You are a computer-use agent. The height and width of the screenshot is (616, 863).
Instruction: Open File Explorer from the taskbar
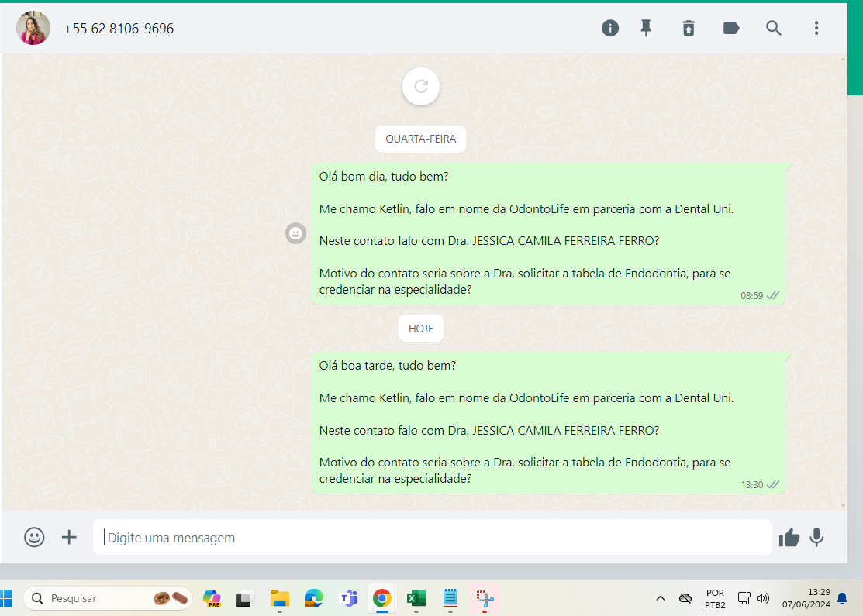point(280,598)
